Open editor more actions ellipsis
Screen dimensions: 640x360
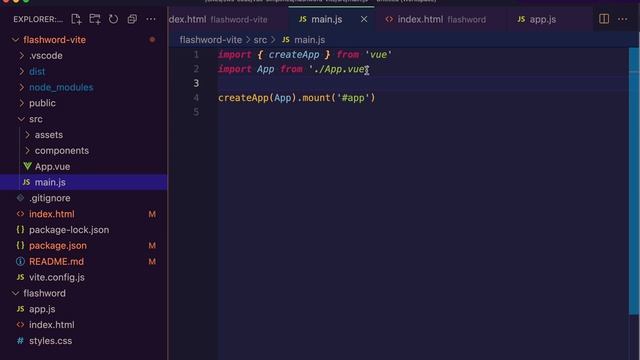(623, 19)
